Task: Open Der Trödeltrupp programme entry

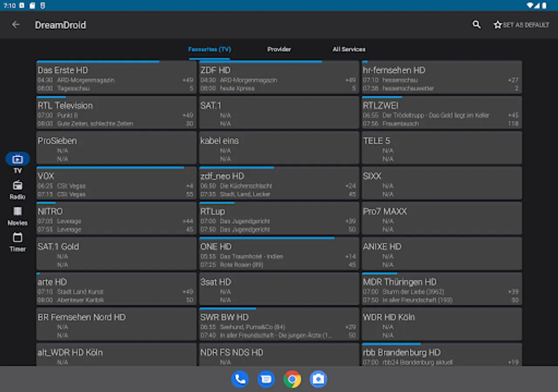Action: pyautogui.click(x=436, y=115)
